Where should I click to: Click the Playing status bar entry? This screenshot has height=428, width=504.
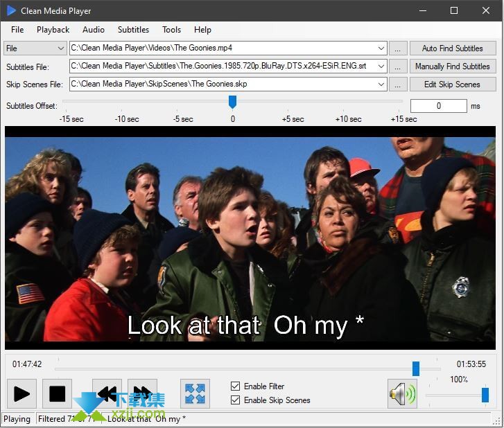(17, 419)
